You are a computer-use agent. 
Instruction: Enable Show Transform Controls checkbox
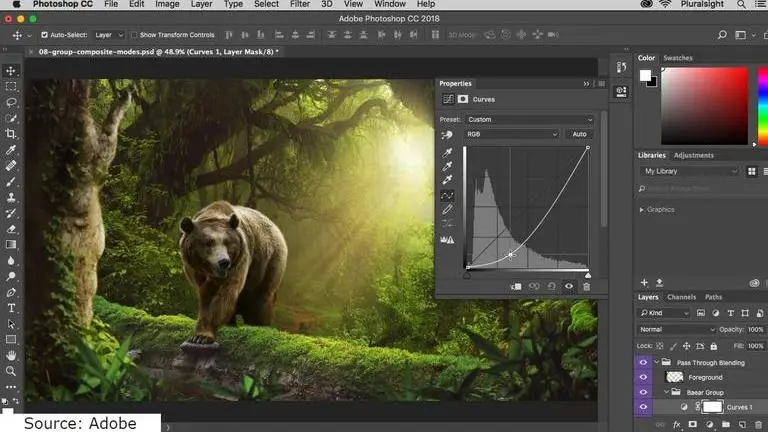coord(134,35)
